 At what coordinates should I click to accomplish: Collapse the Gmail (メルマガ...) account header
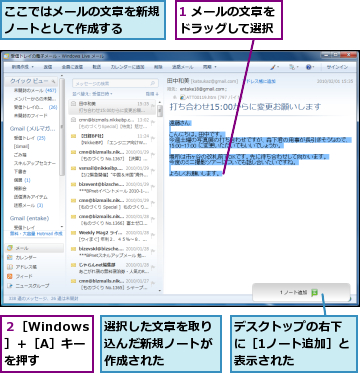(x=32, y=129)
